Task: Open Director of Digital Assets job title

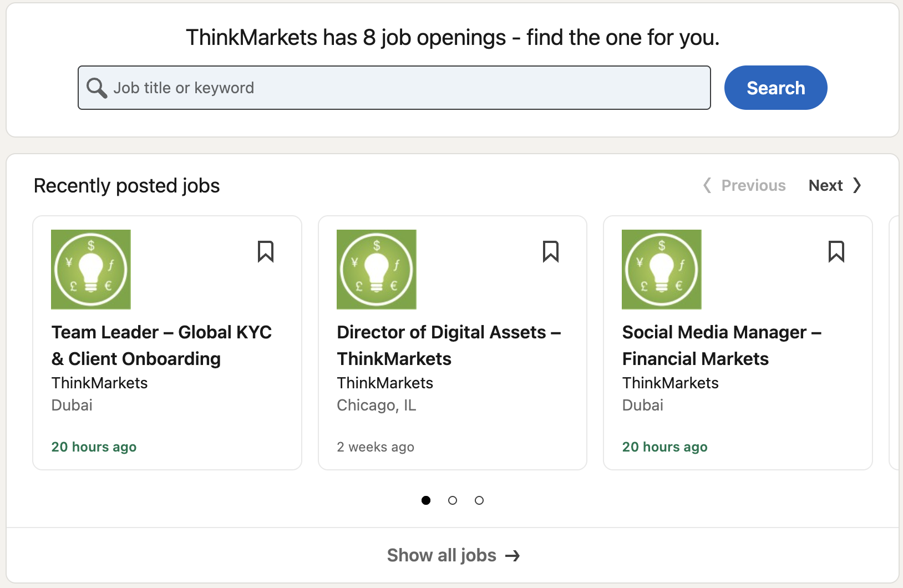Action: click(449, 345)
